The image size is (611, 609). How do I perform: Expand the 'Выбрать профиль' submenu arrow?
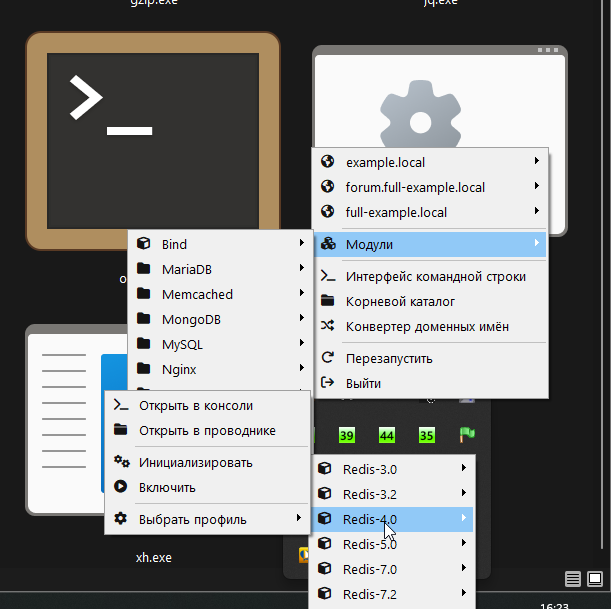click(x=298, y=519)
